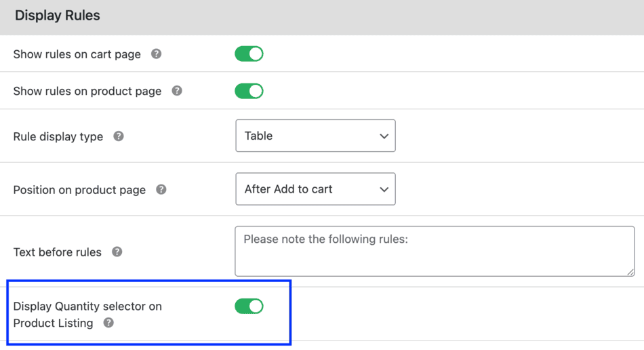Click the Position on product page label
Viewport: 644px width, 350px height.
tap(79, 190)
